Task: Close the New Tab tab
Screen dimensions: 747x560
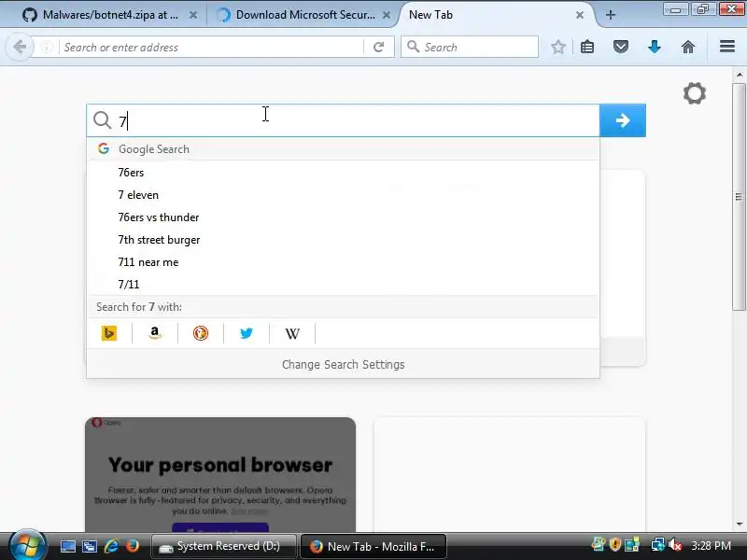Action: point(580,15)
